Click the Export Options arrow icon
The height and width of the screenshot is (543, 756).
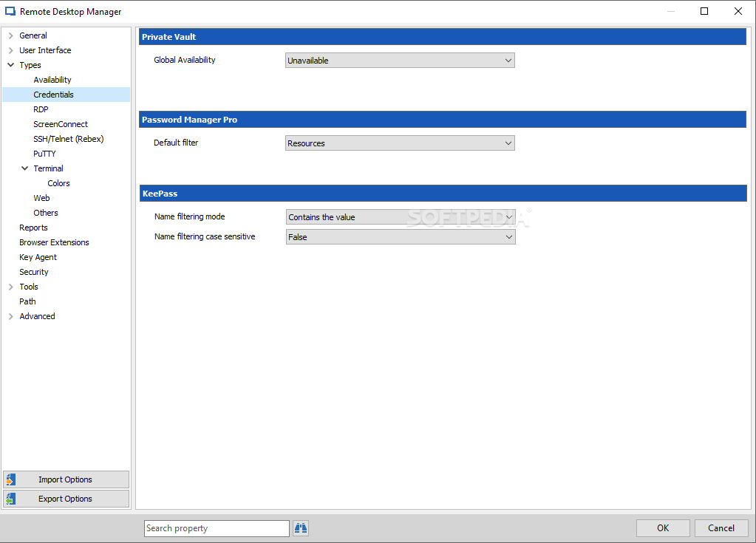(x=11, y=499)
